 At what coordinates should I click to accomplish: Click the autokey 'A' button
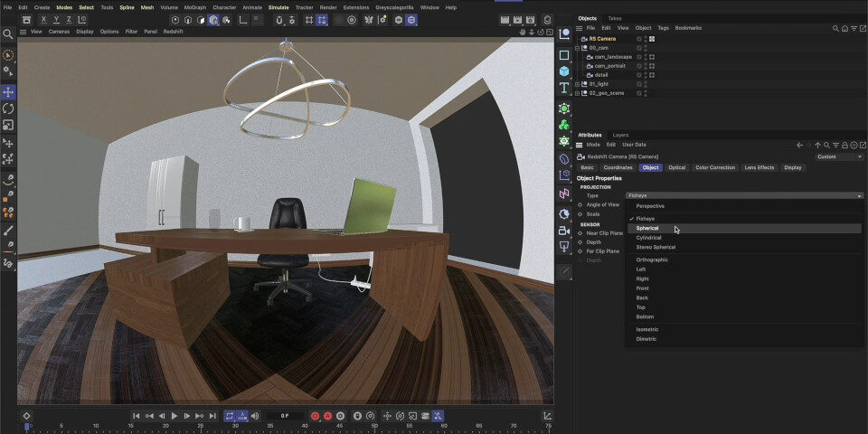pos(327,416)
